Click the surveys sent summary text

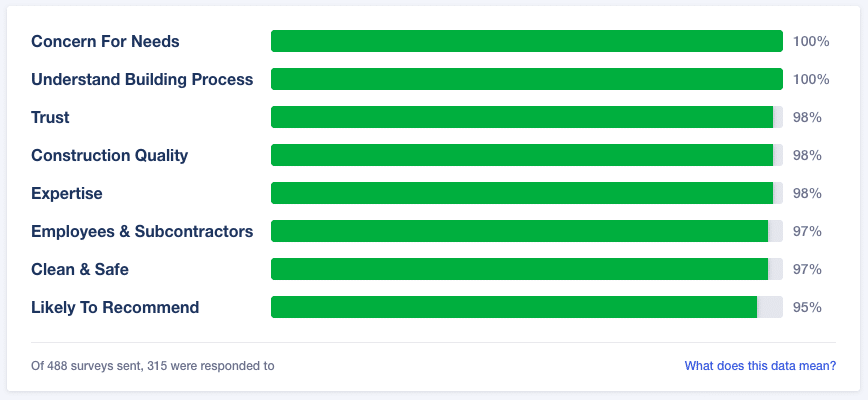[x=153, y=366]
